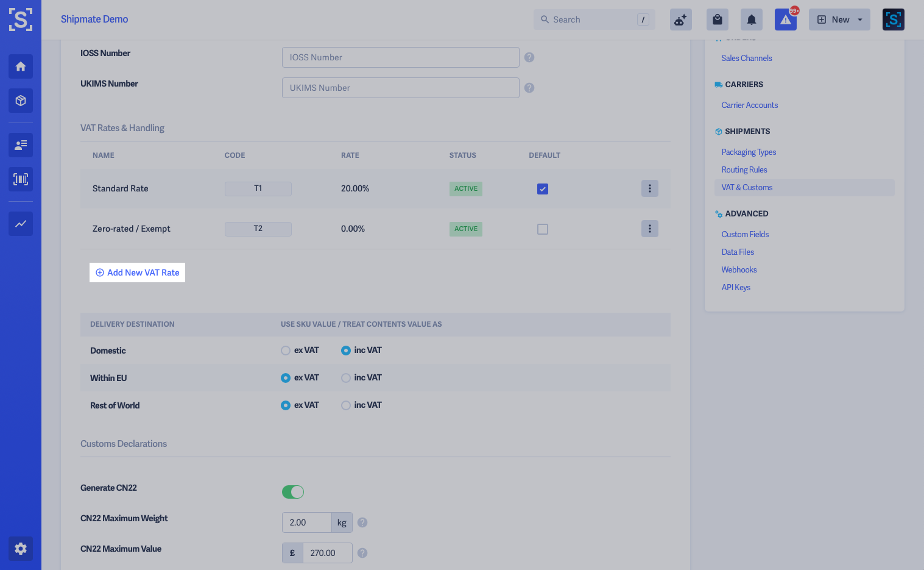The height and width of the screenshot is (570, 924).
Task: Click the IOSS Number input field
Action: pos(401,57)
